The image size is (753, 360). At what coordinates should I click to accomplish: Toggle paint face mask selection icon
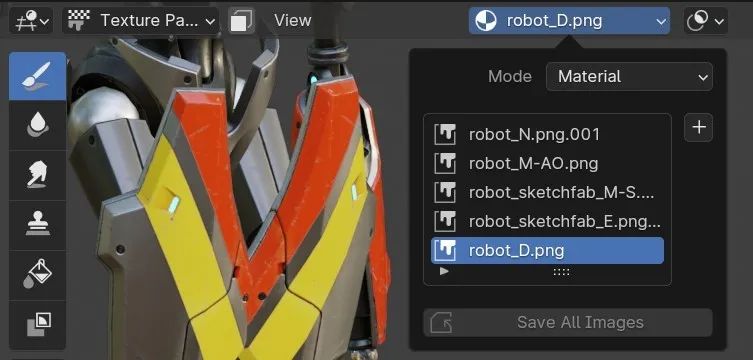coord(241,21)
